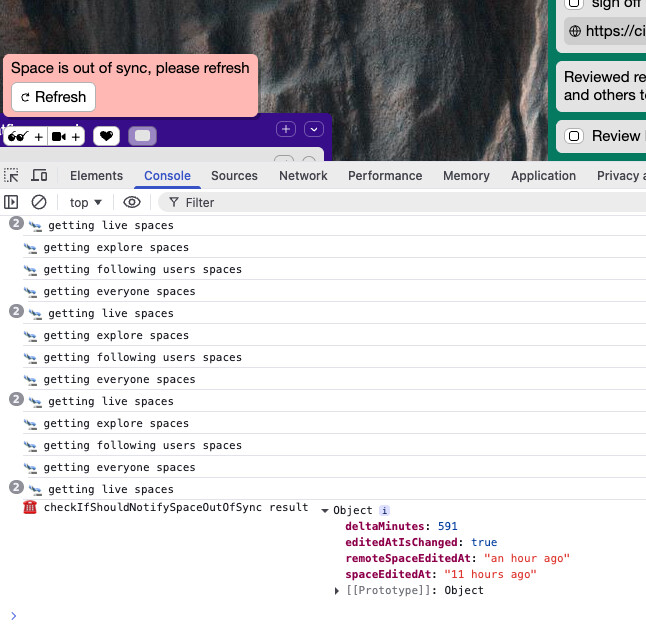Clear the console with the block icon
The image size is (646, 628).
pyautogui.click(x=39, y=202)
